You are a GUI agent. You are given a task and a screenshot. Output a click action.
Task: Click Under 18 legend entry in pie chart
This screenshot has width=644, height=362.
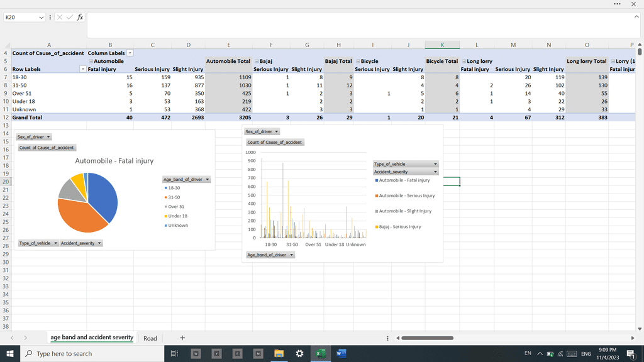point(176,216)
